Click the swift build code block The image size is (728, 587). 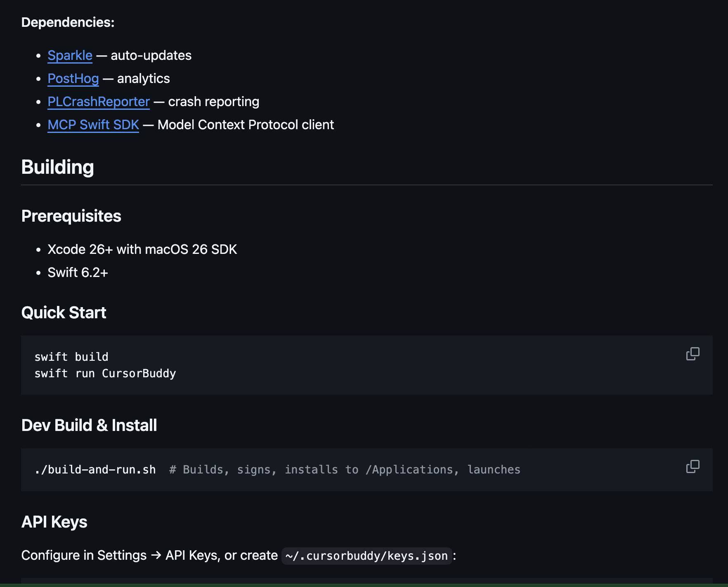71,357
